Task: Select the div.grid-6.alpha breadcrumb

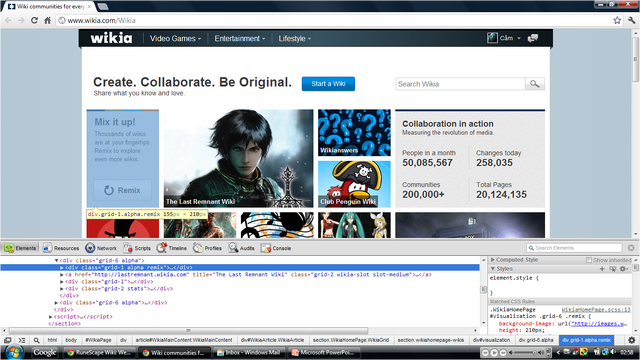Action: (536, 340)
